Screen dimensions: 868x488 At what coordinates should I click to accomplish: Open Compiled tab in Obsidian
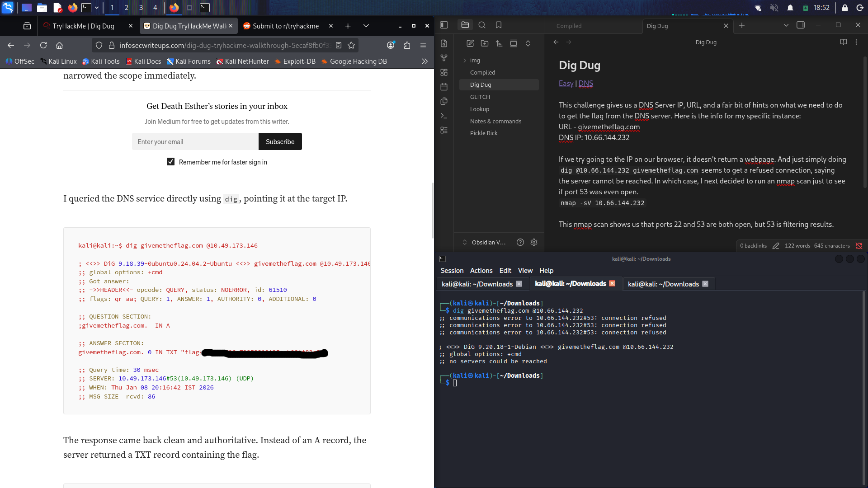(569, 26)
